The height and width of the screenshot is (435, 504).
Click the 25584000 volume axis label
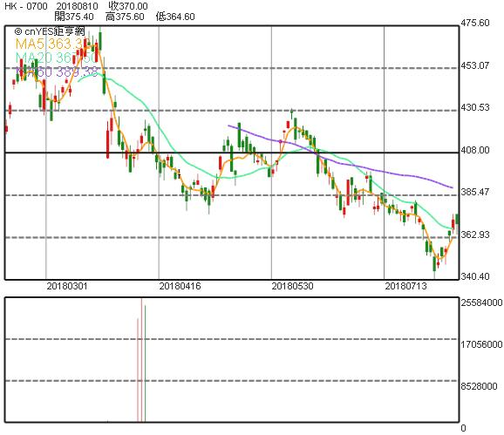click(481, 302)
